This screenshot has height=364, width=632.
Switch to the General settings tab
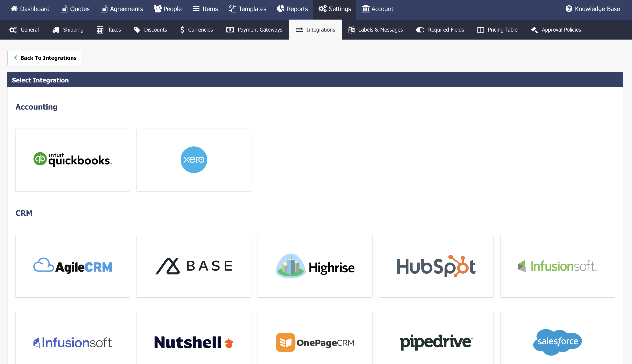pyautogui.click(x=24, y=30)
